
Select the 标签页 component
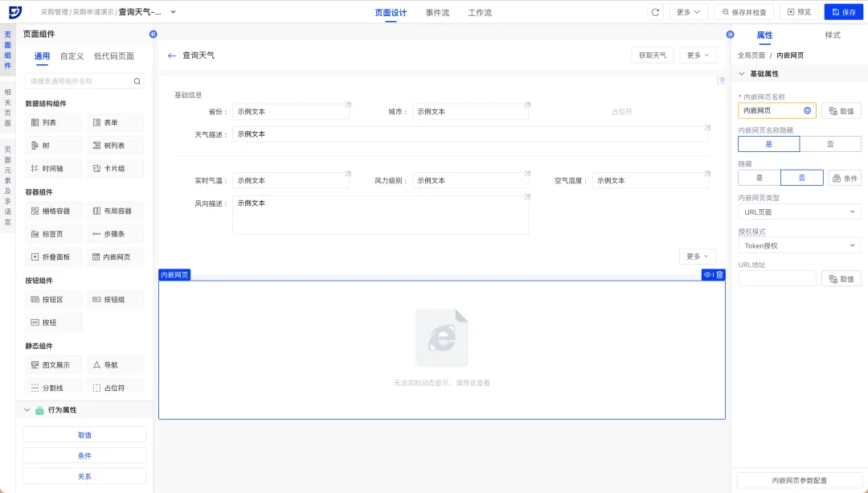[x=54, y=234]
